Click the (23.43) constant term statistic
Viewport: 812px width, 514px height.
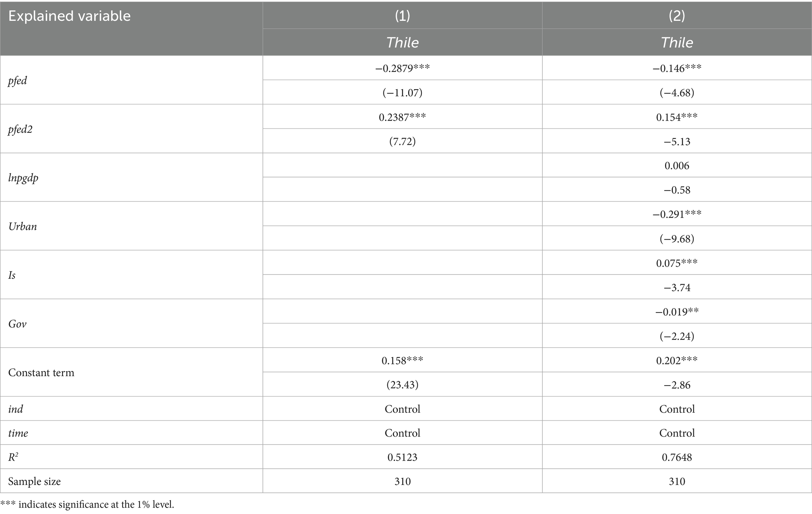click(402, 384)
